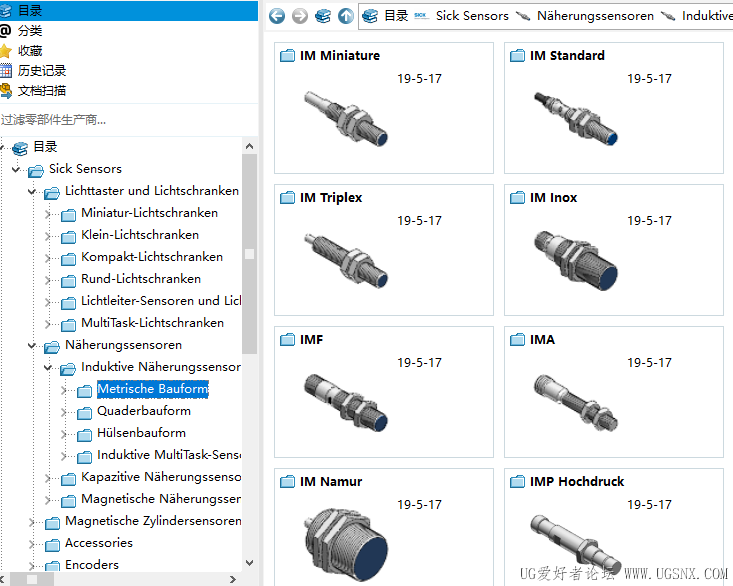This screenshot has height=586, width=733.
Task: Click folder icon on IMP Hochdruck card
Action: [x=517, y=482]
